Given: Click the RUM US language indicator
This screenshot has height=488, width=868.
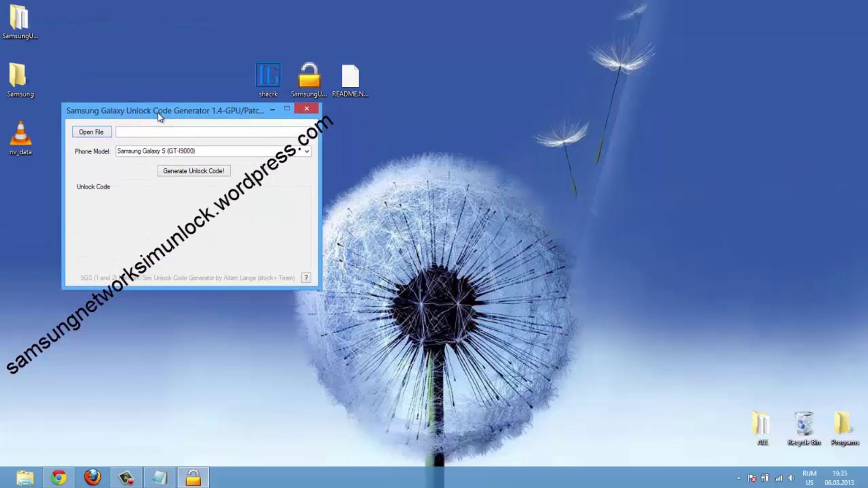Looking at the screenshot, I should coord(809,478).
